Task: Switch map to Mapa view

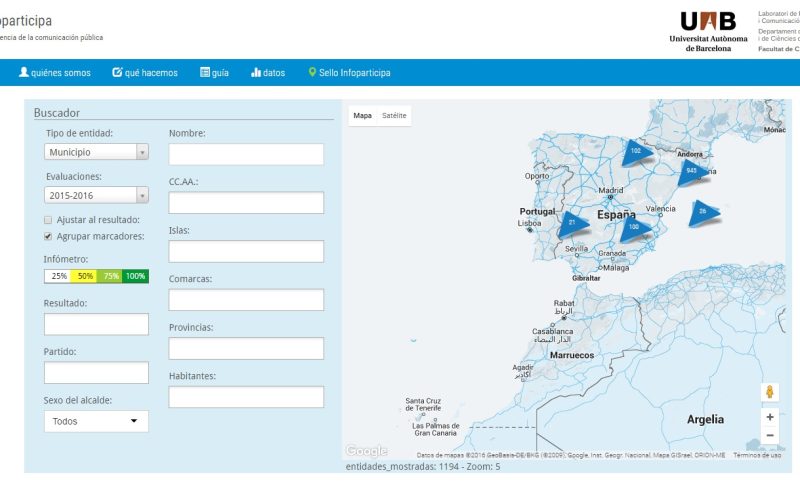Action: 362,116
